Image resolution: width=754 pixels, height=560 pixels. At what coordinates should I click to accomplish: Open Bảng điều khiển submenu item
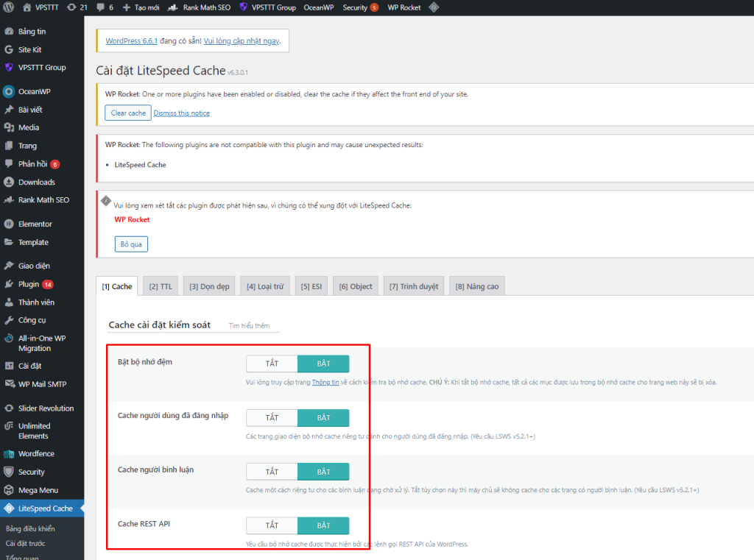30,528
